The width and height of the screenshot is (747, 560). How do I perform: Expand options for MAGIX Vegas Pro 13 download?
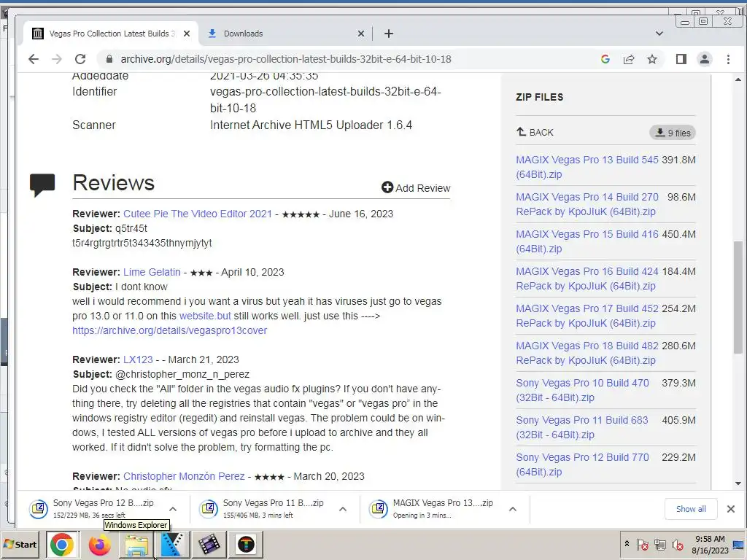click(513, 509)
